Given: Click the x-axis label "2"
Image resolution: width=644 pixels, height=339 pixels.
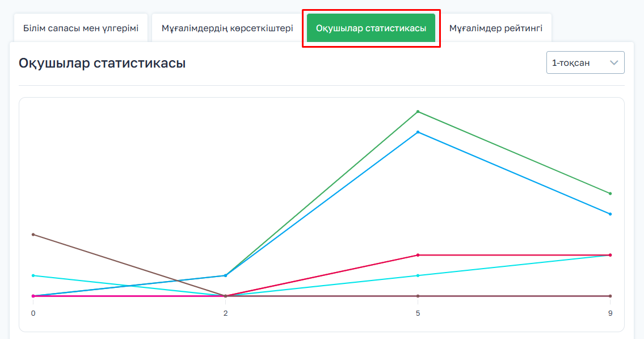Looking at the screenshot, I should pos(226,313).
